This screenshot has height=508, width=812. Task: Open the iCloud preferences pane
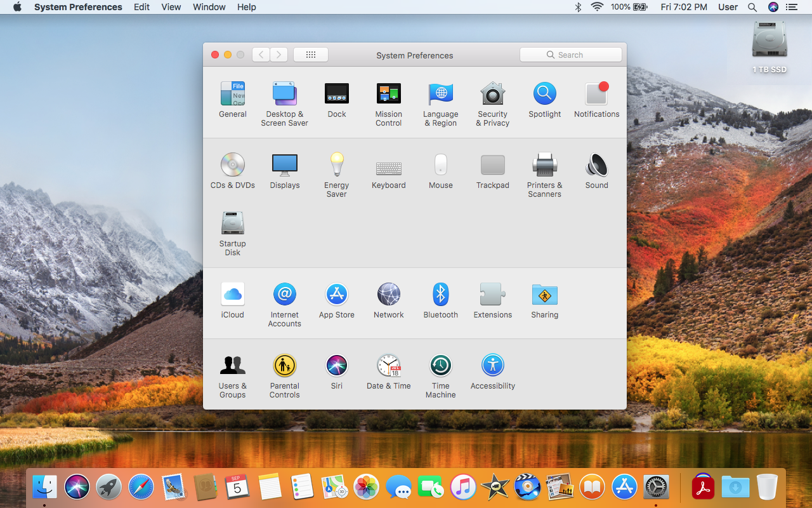pos(233,300)
